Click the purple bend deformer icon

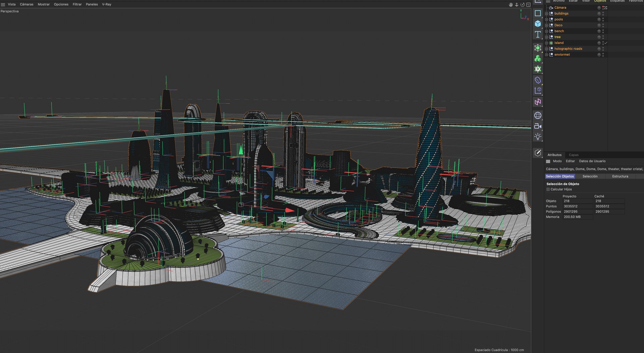tap(538, 80)
